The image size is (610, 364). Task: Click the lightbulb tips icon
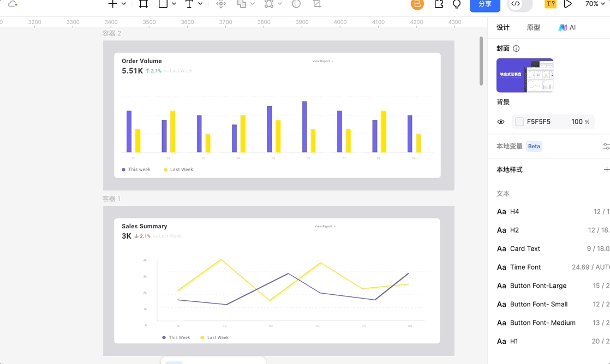[x=457, y=4]
